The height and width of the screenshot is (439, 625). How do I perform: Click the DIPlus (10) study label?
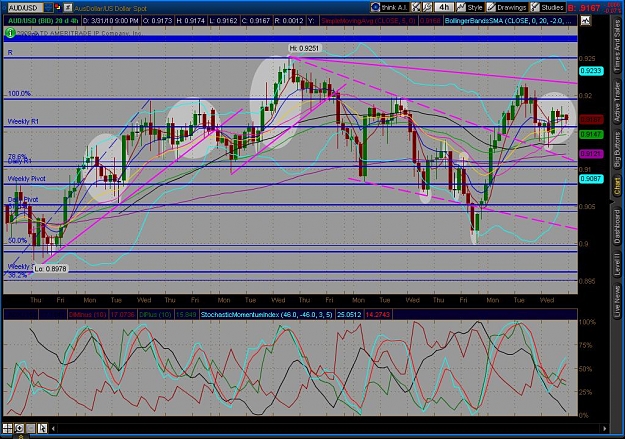(x=156, y=315)
